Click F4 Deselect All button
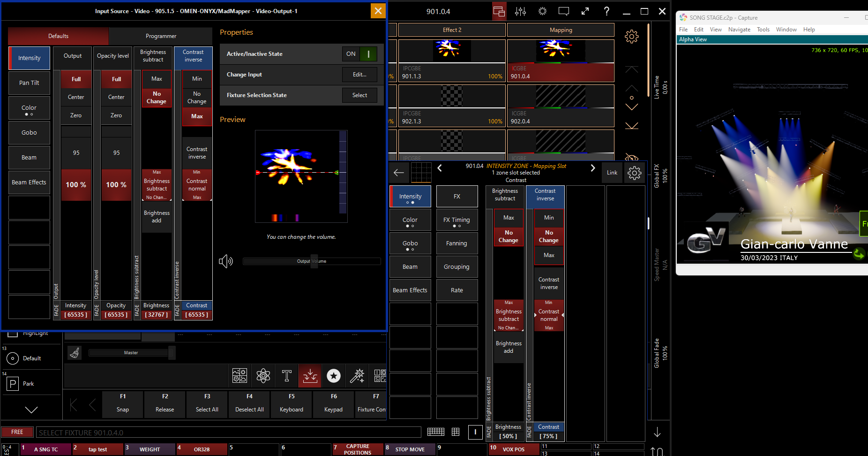Viewport: 868px width, 456px height. click(x=249, y=403)
